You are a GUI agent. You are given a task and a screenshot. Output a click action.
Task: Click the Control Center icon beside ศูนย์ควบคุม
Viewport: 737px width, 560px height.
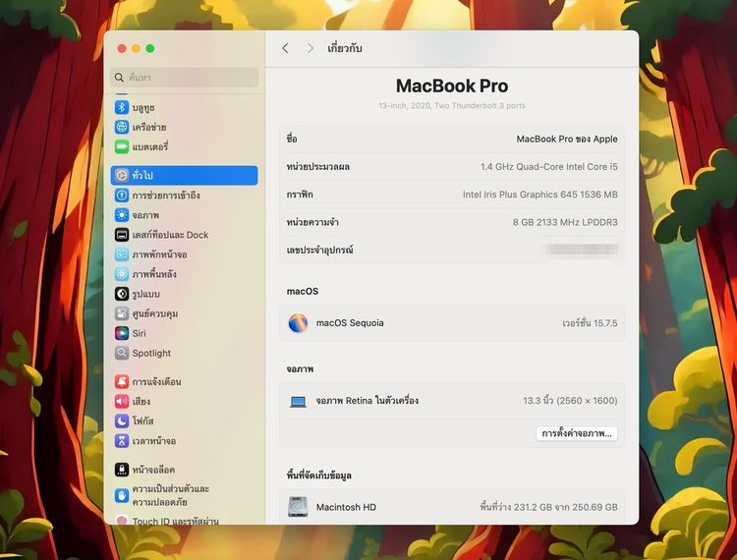pos(122,313)
